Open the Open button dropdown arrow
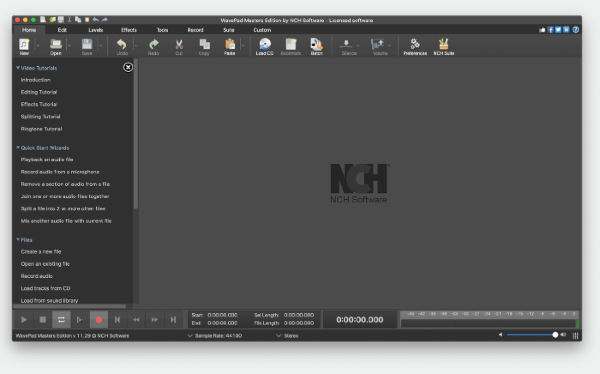The width and height of the screenshot is (600, 374). pos(69,46)
